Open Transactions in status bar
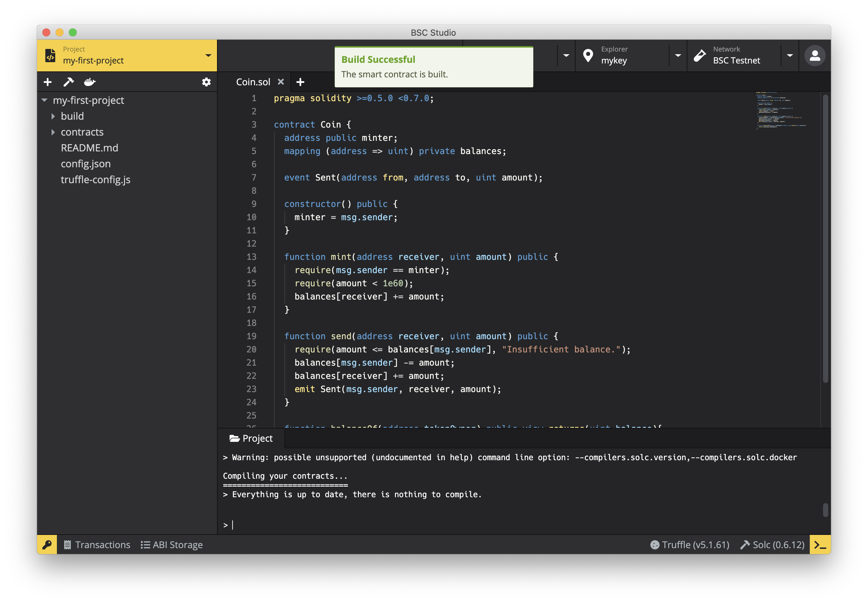Screen dimensions: 868x603 click(97, 544)
